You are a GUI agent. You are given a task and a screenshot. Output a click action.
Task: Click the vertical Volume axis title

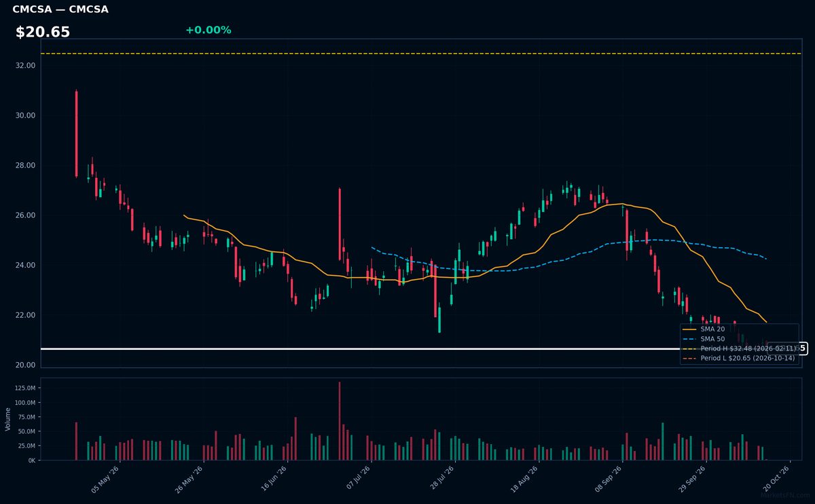[x=8, y=419]
